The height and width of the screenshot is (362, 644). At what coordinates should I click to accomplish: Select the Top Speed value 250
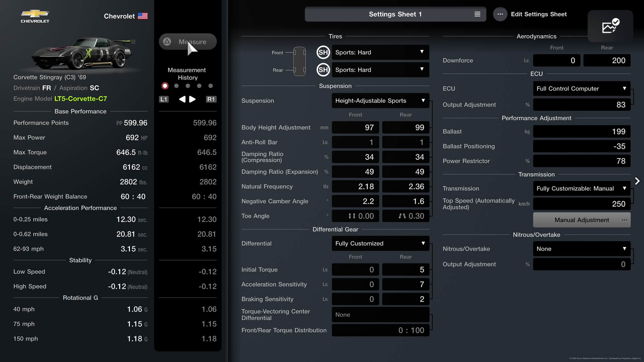582,204
